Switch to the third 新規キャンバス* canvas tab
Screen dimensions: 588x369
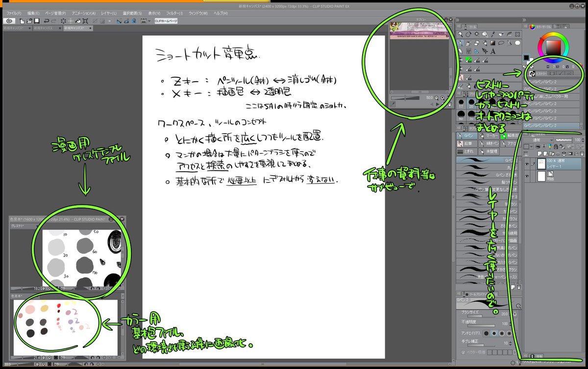click(x=78, y=28)
